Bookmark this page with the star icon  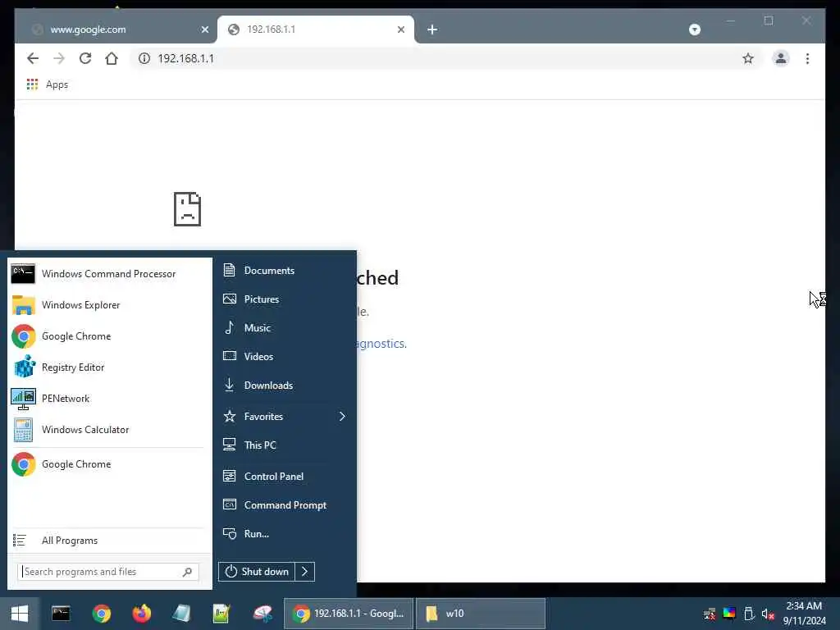coord(748,58)
